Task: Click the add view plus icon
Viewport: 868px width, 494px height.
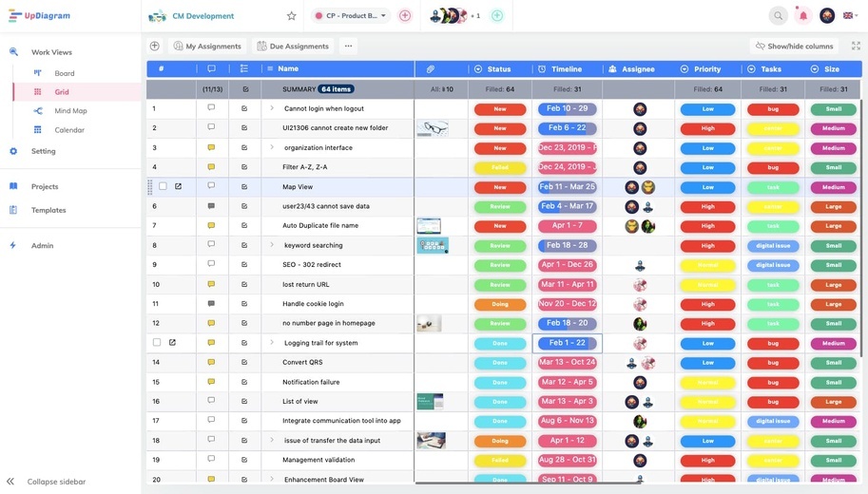Action: click(x=154, y=46)
